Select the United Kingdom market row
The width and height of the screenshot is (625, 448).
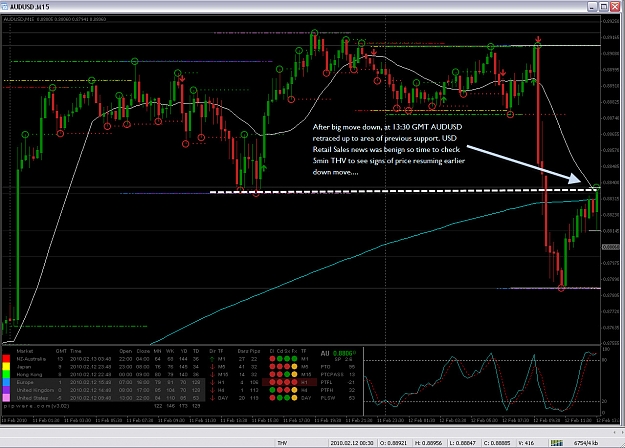pos(108,390)
